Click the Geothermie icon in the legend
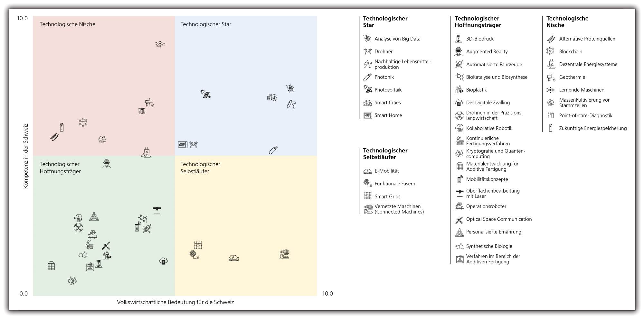The image size is (644, 319). tap(551, 77)
